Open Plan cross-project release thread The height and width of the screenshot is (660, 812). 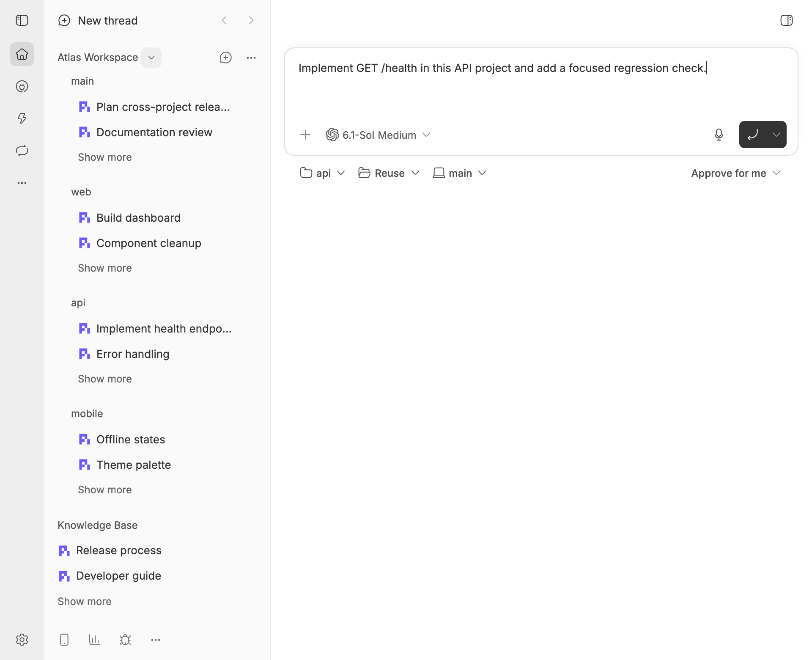[154, 107]
